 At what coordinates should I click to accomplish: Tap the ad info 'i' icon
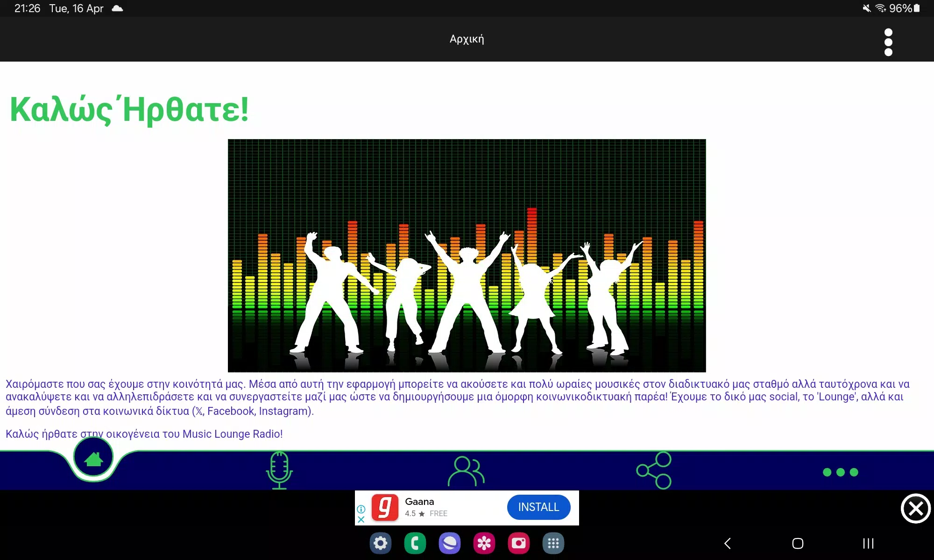tap(361, 509)
